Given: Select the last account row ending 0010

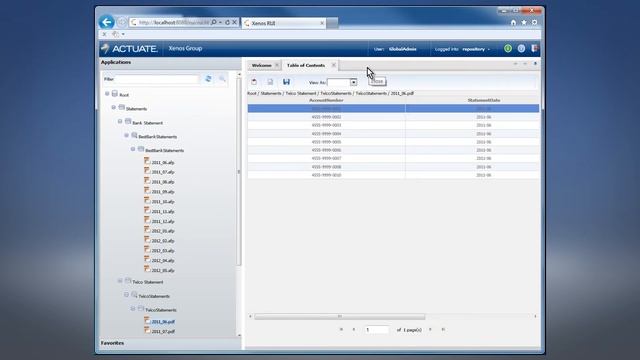Looking at the screenshot, I should coord(393,175).
